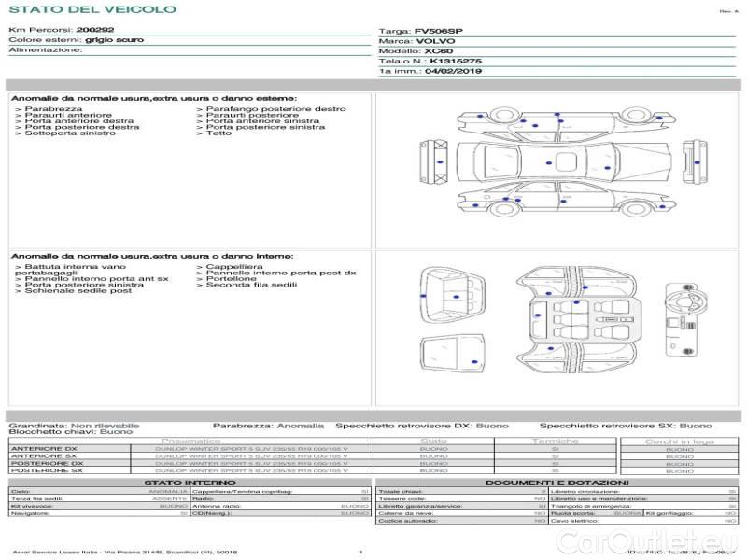This screenshot has width=747, height=560.
Task: Click 'Specchietto retrovisore DX: Buono'
Action: click(422, 426)
